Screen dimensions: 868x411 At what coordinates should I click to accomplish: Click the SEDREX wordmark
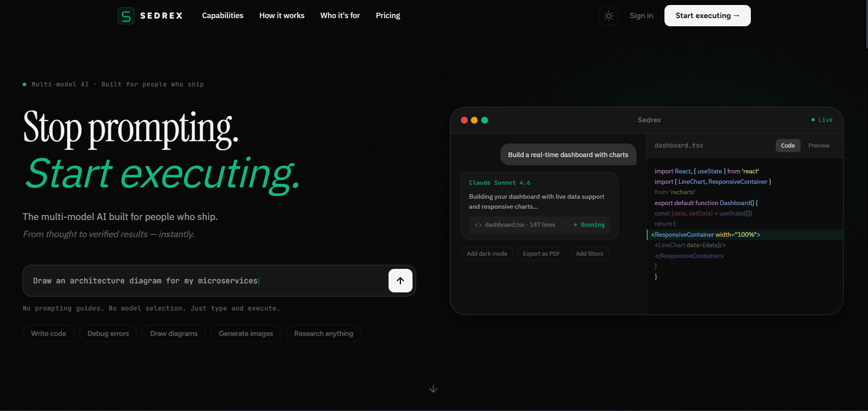point(161,16)
